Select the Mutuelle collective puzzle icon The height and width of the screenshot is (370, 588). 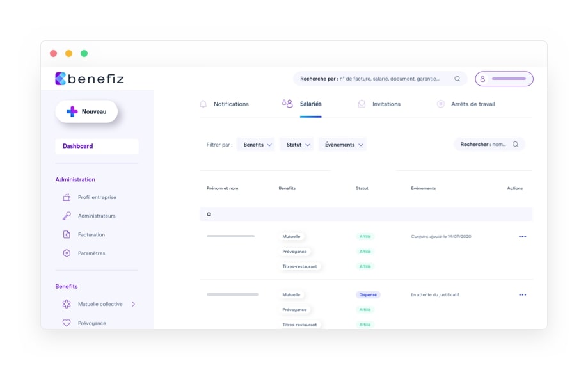coord(67,304)
